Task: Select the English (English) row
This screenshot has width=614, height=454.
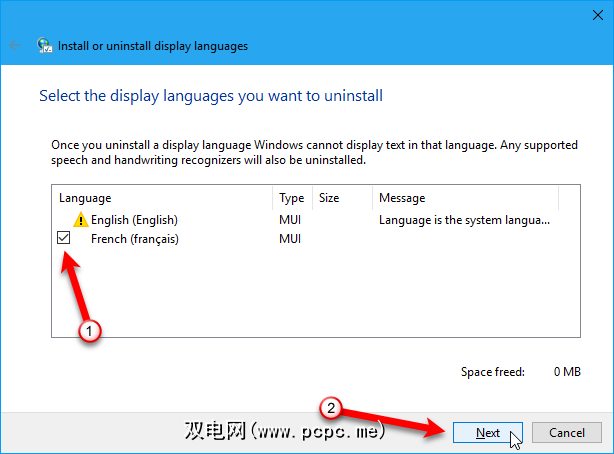Action: [316, 220]
